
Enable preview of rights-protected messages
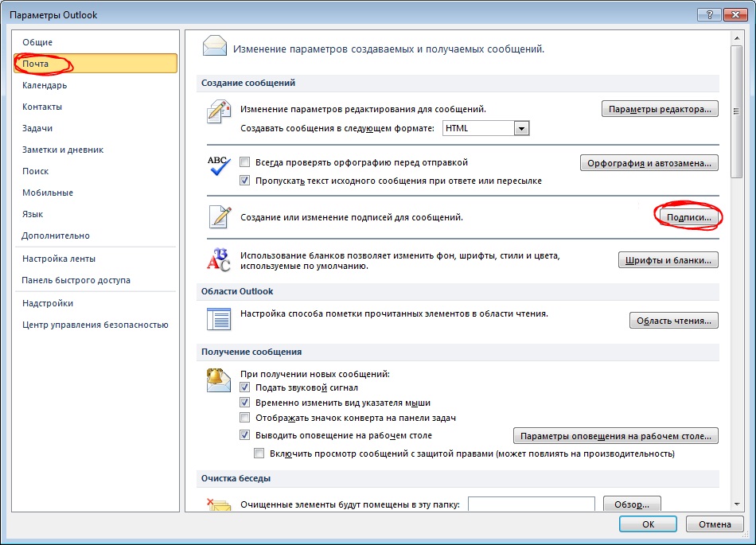click(259, 454)
